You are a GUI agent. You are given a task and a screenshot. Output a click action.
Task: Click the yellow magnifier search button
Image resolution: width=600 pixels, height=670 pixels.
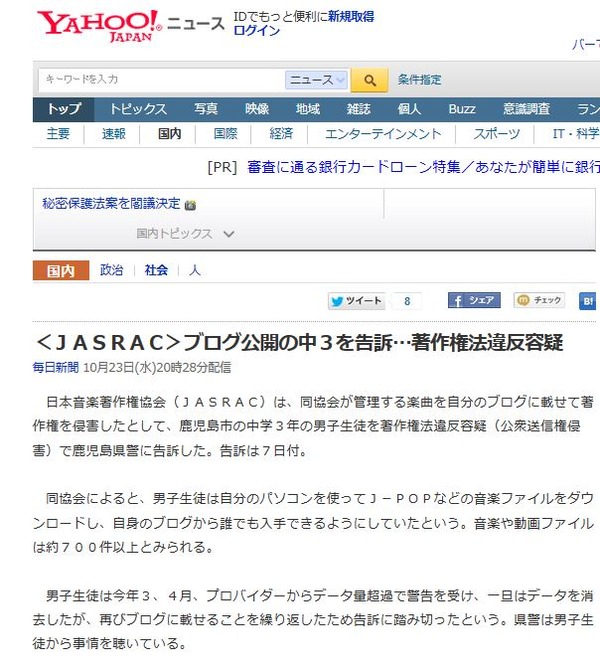click(369, 80)
